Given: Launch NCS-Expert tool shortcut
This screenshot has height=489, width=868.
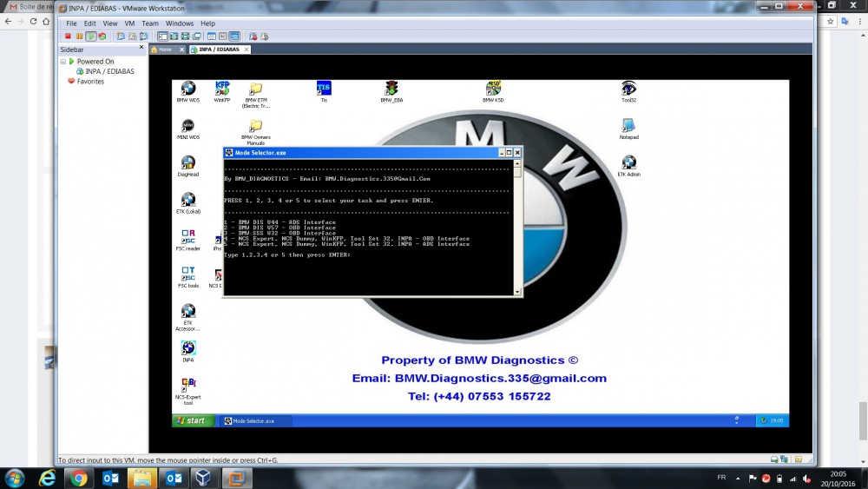Looking at the screenshot, I should coord(188,392).
